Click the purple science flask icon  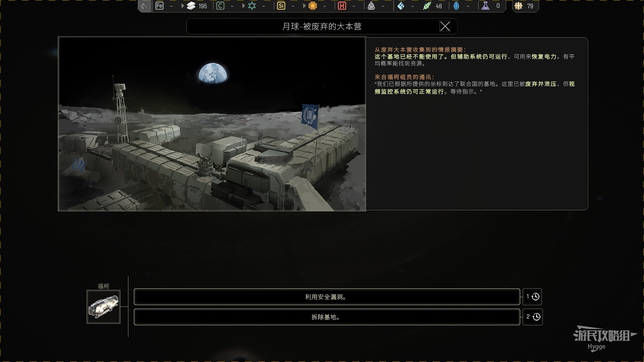(x=485, y=6)
